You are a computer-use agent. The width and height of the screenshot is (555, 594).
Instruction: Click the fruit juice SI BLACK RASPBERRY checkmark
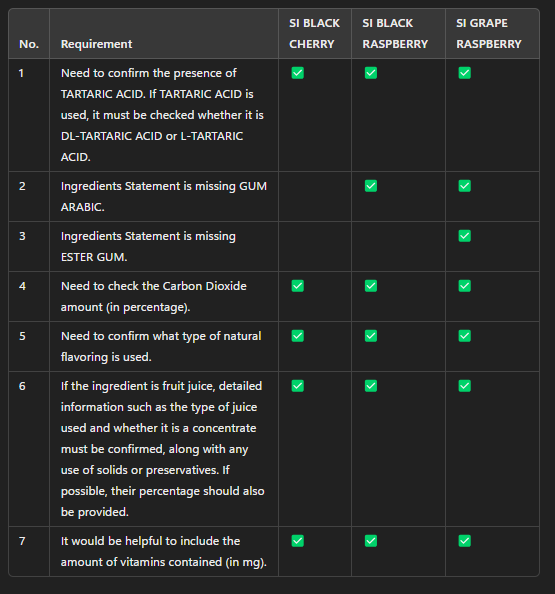coord(371,386)
